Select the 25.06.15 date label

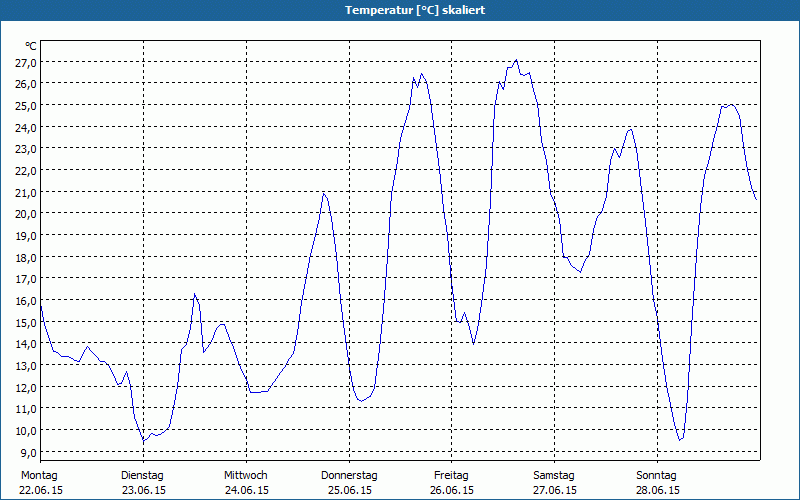[x=349, y=490]
